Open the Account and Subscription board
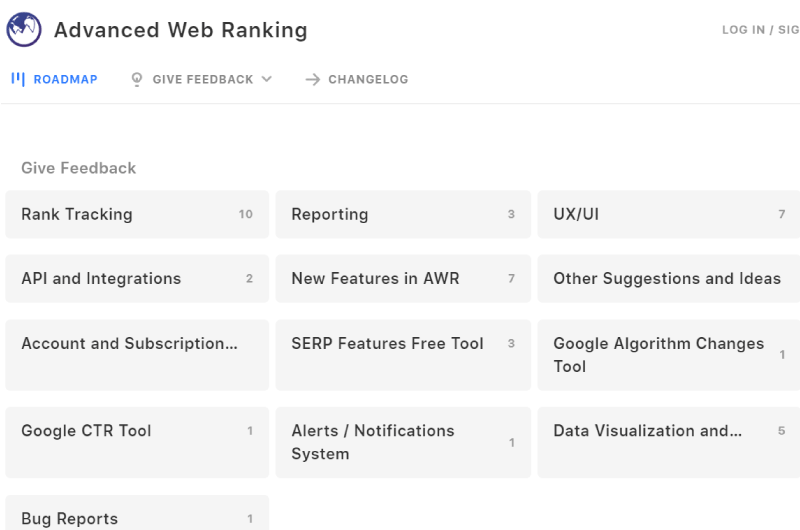Image resolution: width=800 pixels, height=530 pixels. tap(137, 355)
